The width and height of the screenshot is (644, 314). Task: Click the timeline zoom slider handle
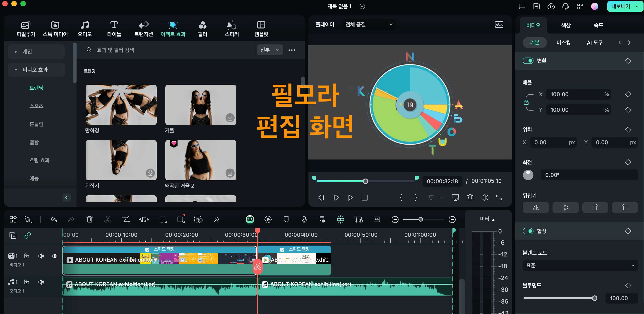pos(421,220)
